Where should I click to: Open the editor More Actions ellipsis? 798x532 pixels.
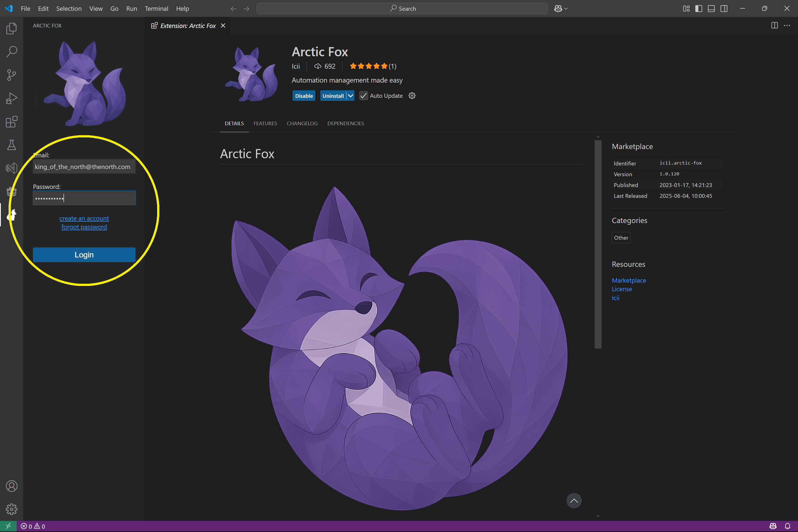[787, 25]
